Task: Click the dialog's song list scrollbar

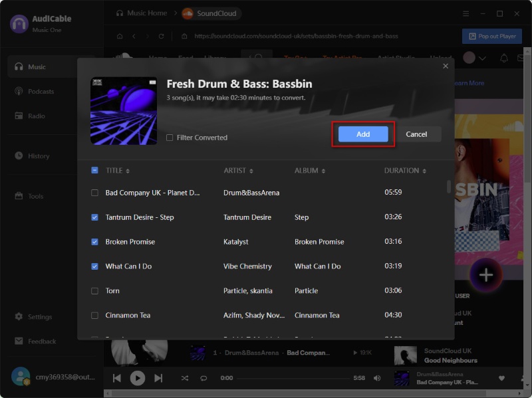Action: (448, 187)
